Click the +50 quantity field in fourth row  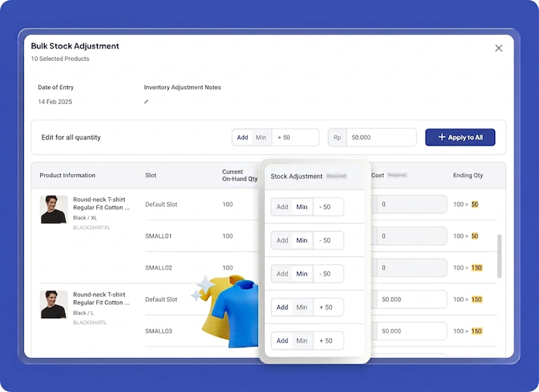328,307
